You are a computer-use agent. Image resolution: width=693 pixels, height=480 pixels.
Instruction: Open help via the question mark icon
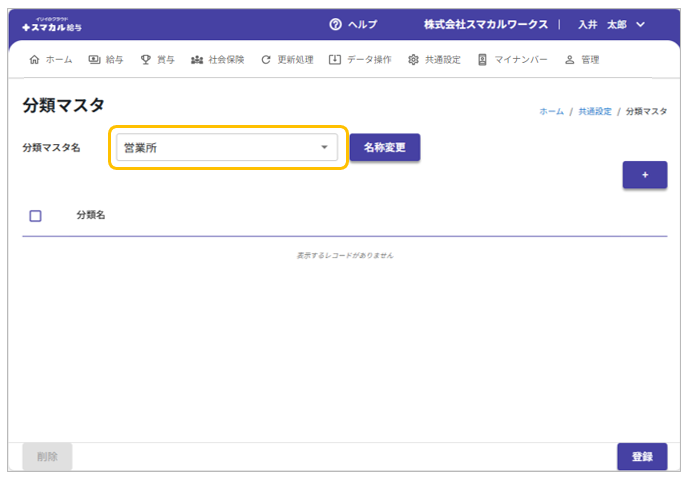tap(335, 24)
